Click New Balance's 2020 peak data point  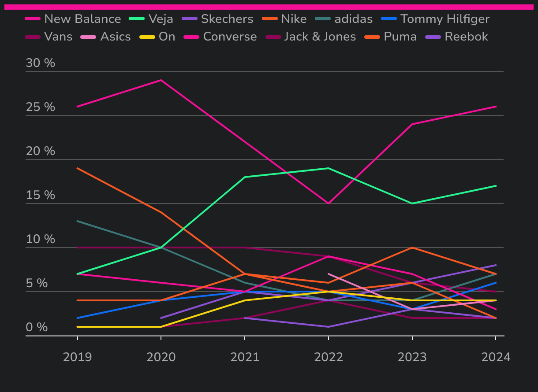(x=161, y=80)
